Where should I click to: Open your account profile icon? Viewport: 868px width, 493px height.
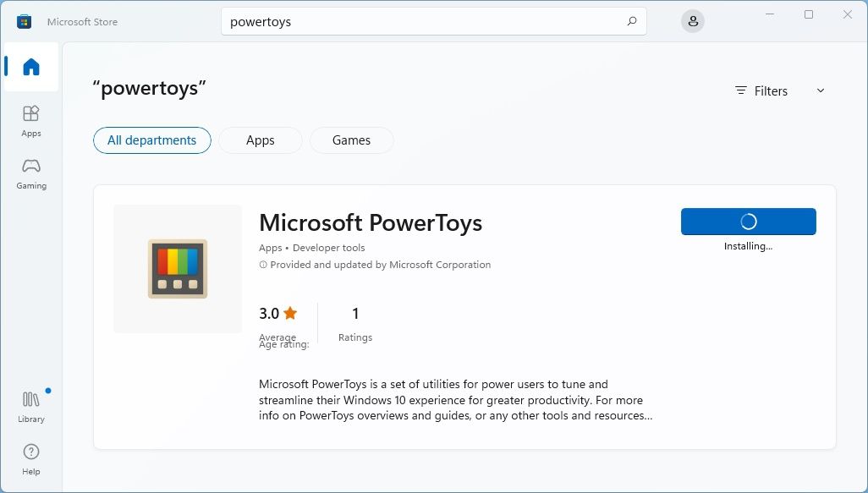click(x=692, y=20)
